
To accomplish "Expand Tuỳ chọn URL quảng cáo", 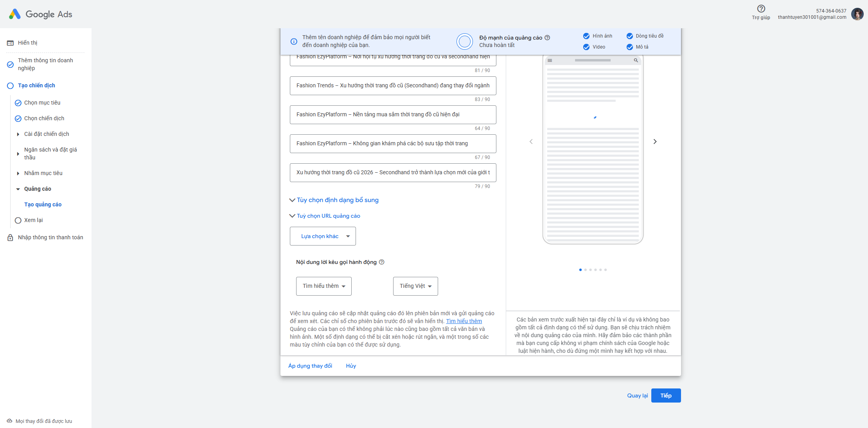I will click(325, 216).
